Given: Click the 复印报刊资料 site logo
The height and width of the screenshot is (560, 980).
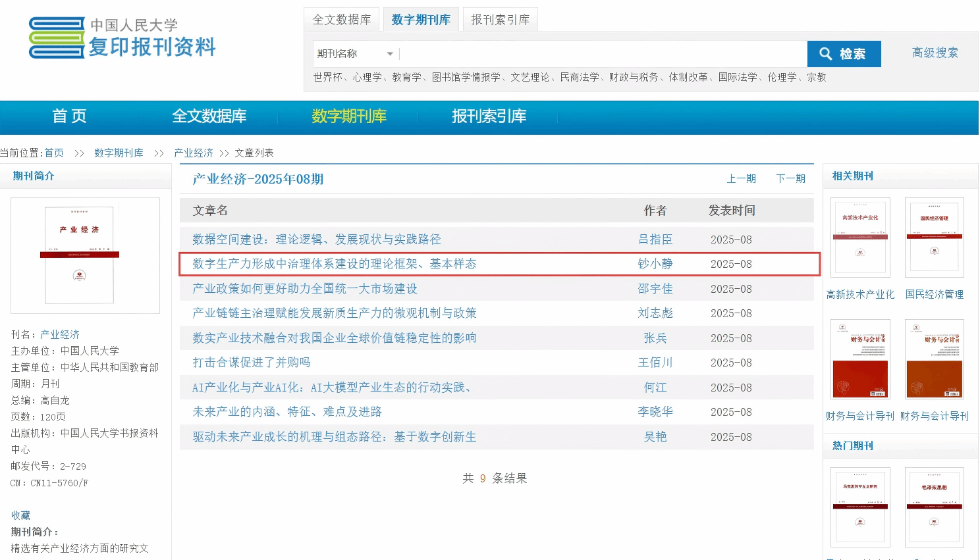Looking at the screenshot, I should tap(122, 38).
